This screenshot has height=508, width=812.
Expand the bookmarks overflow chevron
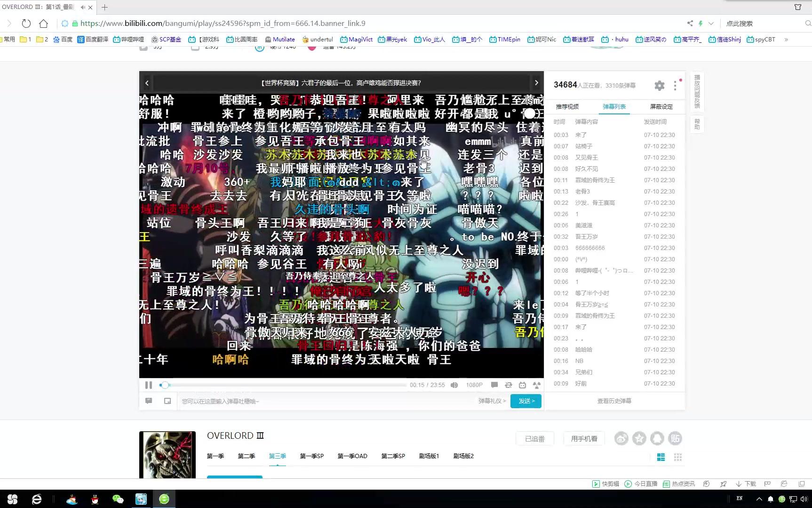(786, 40)
